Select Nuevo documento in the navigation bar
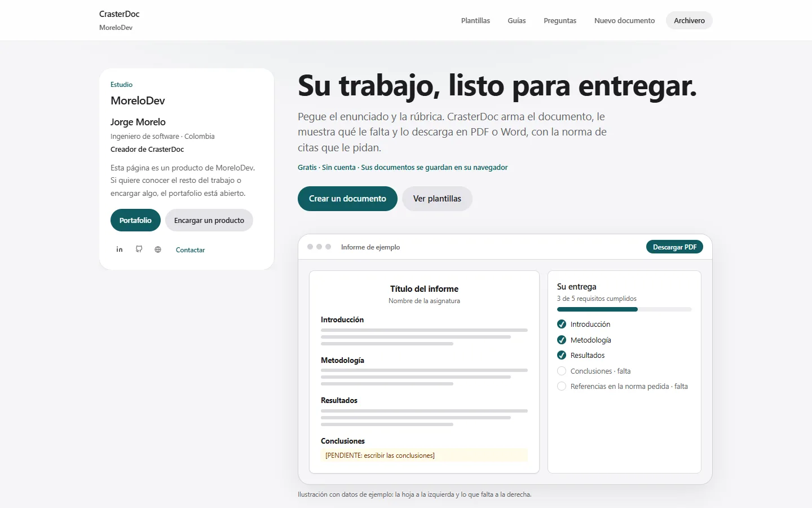Screen dimensions: 812x508 point(625,20)
